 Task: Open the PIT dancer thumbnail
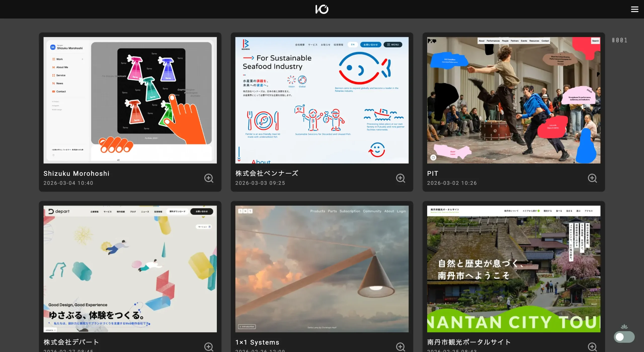[x=513, y=100]
